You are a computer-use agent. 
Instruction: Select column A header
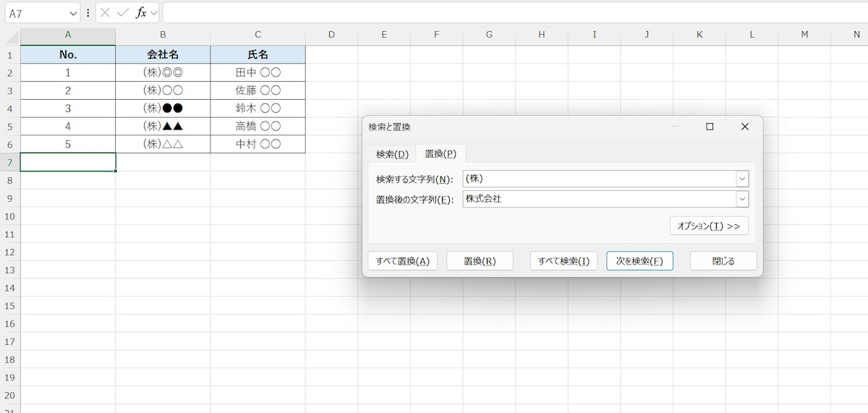point(68,35)
